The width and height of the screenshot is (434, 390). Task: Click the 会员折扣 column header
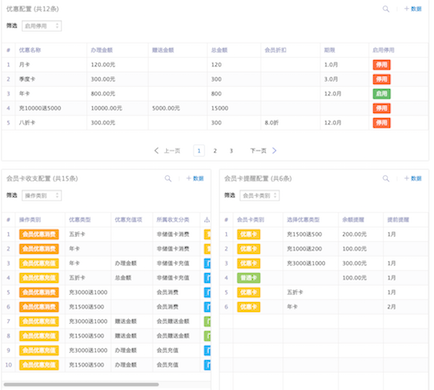(275, 50)
